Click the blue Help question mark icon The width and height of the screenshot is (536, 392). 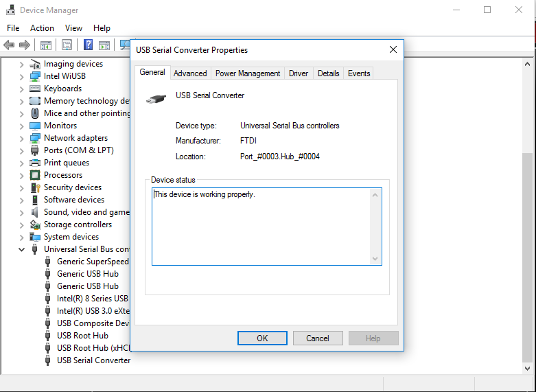pyautogui.click(x=88, y=45)
